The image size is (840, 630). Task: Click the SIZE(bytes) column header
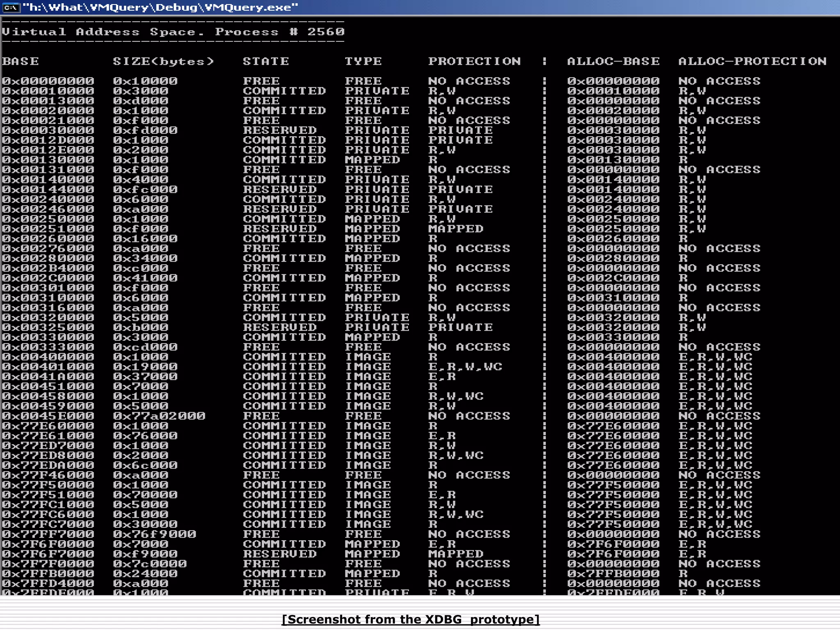pos(164,62)
